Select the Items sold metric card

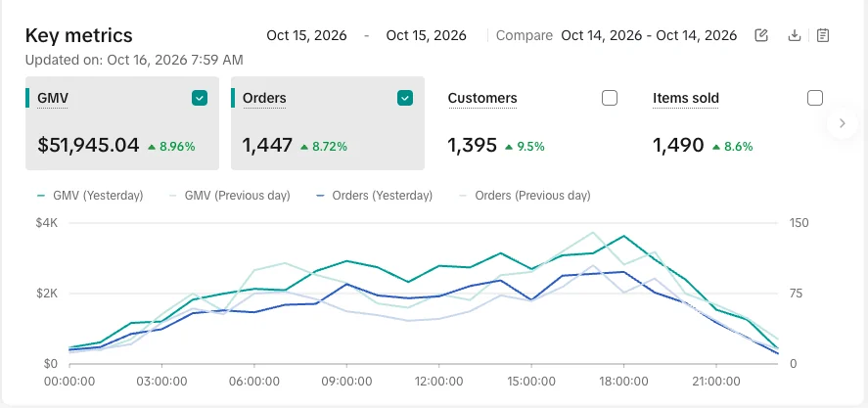click(737, 123)
